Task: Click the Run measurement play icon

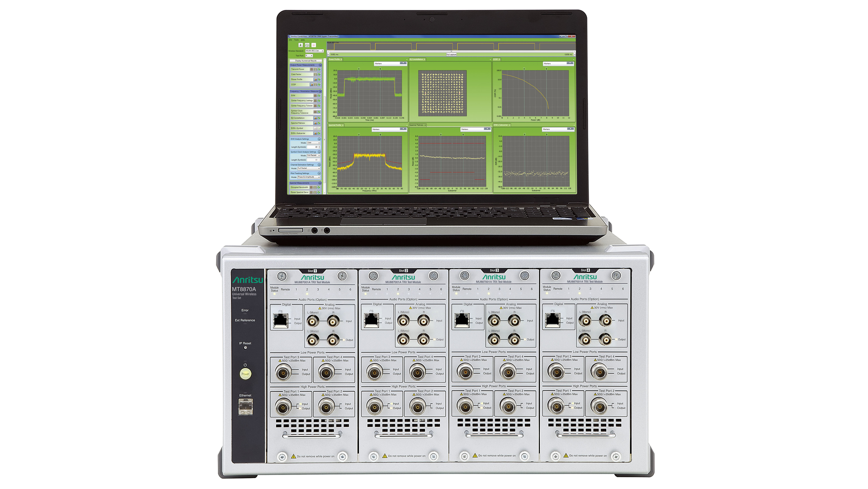Action: [x=300, y=45]
